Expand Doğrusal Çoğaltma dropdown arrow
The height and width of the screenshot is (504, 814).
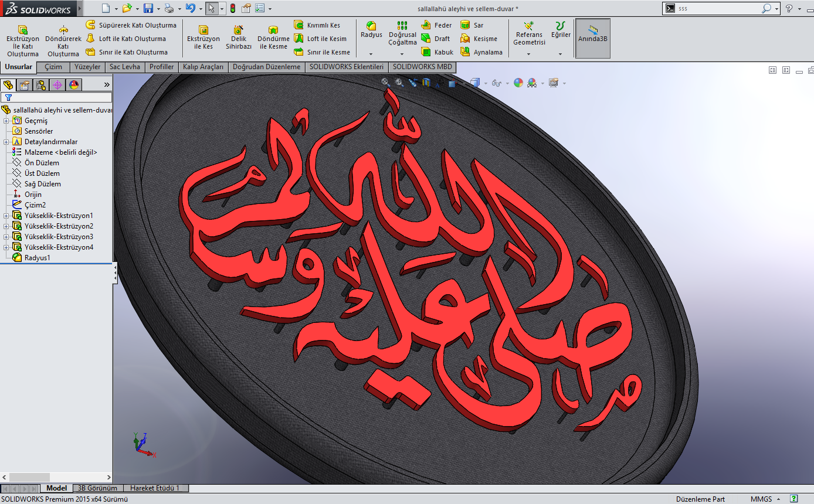pyautogui.click(x=402, y=54)
